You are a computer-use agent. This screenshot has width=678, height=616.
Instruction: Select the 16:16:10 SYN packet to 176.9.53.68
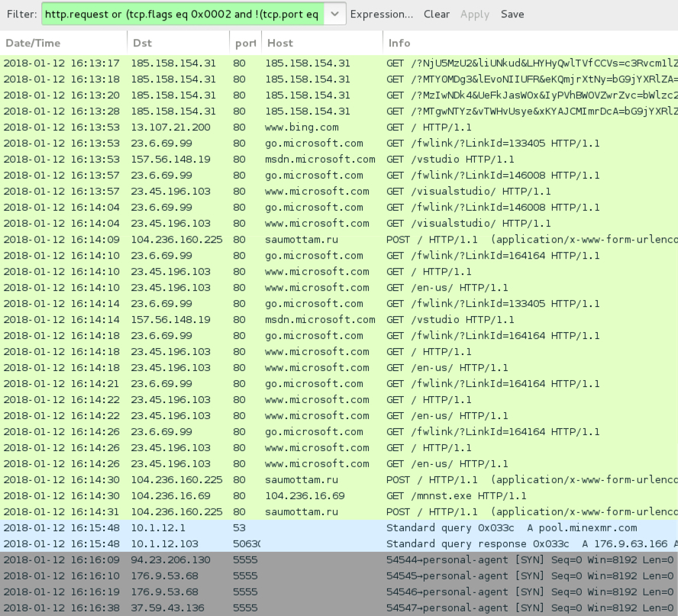339,576
